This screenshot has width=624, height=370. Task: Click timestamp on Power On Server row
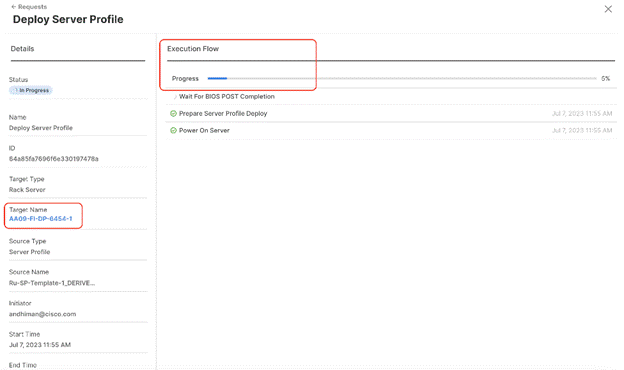[582, 130]
